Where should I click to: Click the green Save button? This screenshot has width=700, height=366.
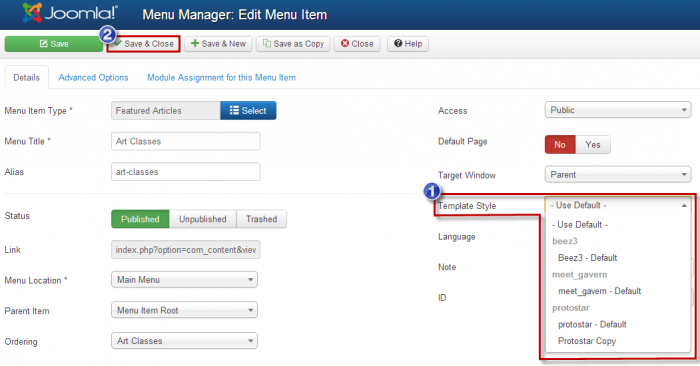[x=54, y=44]
